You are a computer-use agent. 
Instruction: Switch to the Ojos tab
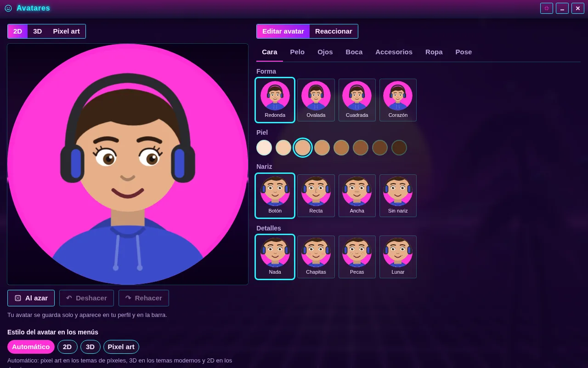point(325,52)
